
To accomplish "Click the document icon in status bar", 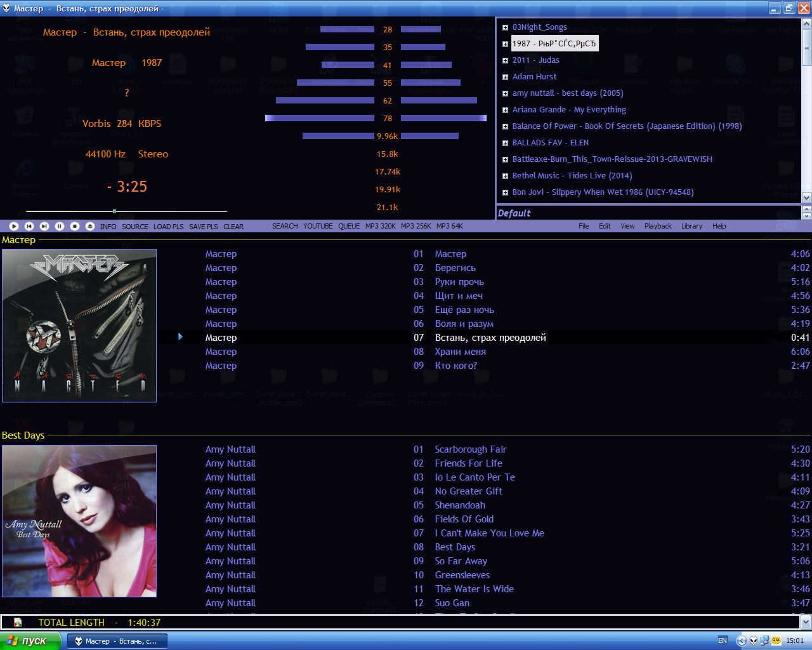I will 18,623.
